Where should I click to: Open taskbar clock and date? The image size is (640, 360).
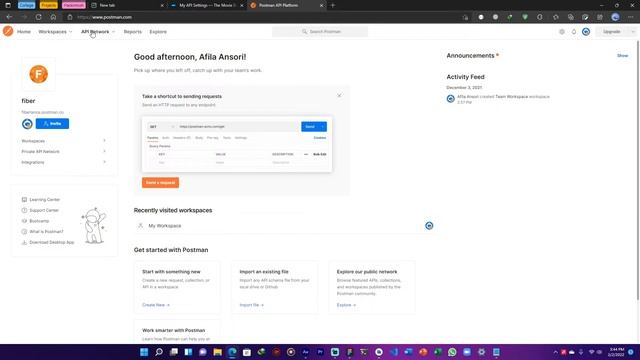616,352
